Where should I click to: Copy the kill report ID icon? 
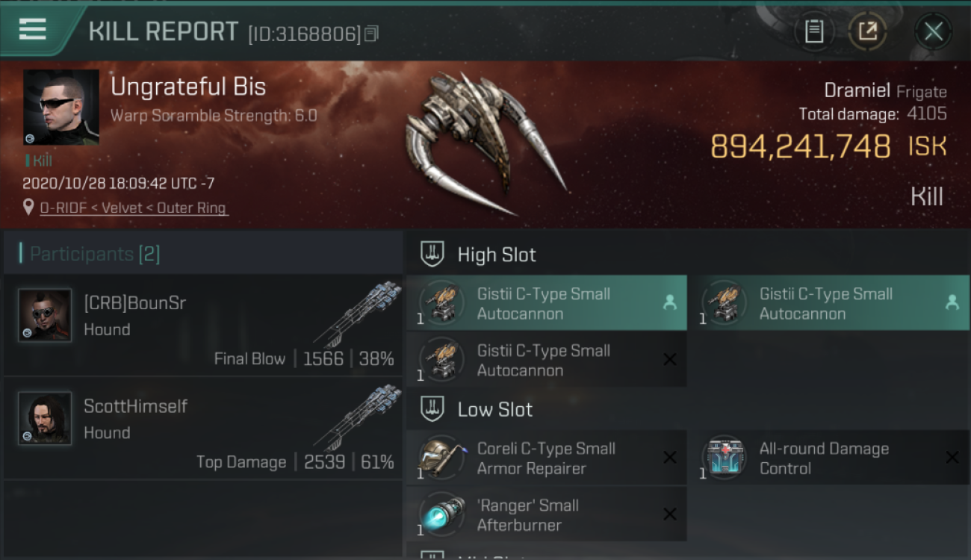pos(371,34)
